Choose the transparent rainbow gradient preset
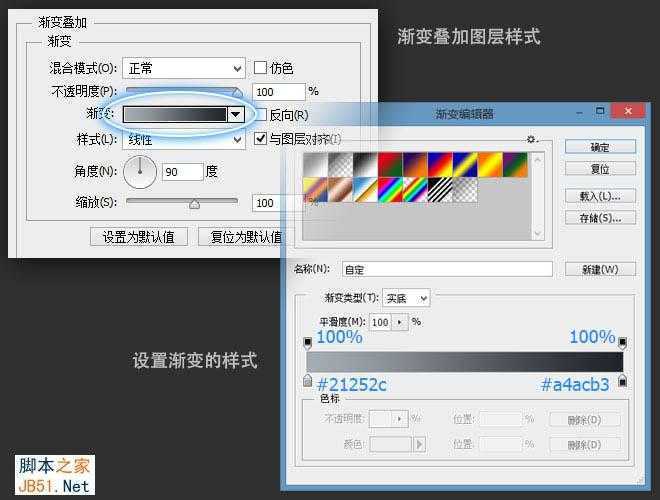This screenshot has height=500, width=660. tap(415, 189)
